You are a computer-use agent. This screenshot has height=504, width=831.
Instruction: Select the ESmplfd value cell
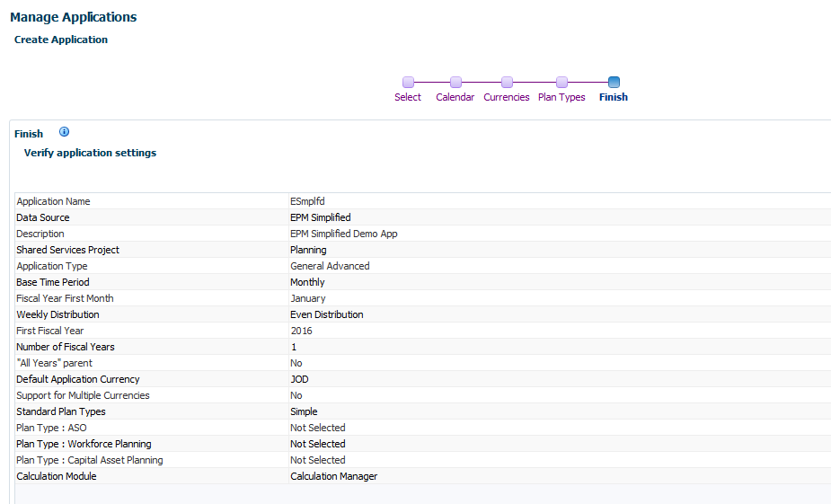pos(307,201)
